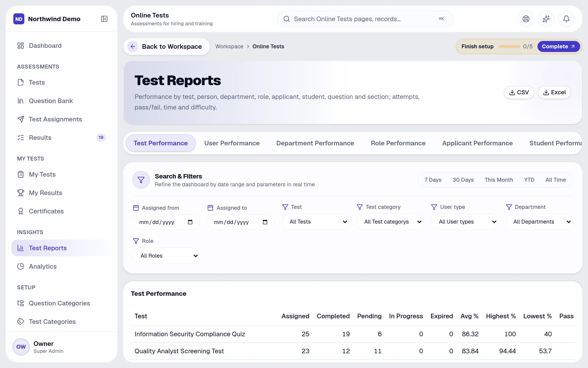Image resolution: width=588 pixels, height=368 pixels.
Task: Download report as CSV
Action: click(519, 92)
